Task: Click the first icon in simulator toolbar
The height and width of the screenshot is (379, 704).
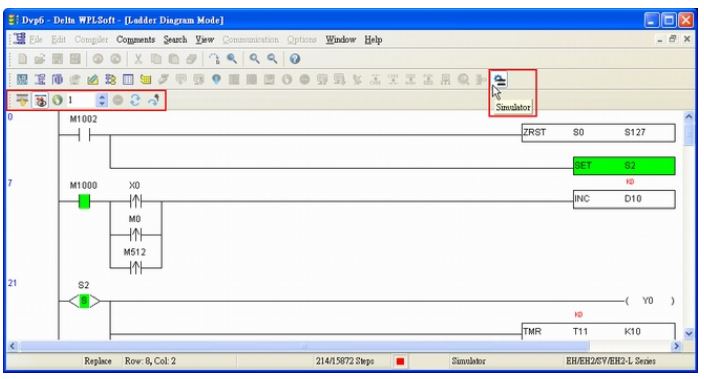Action: click(22, 100)
